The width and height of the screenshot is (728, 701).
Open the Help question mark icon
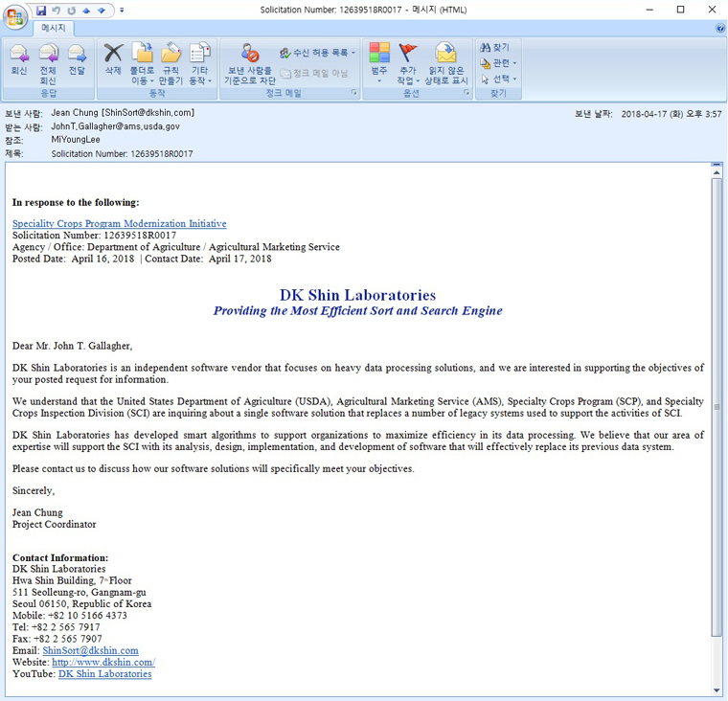pyautogui.click(x=719, y=29)
